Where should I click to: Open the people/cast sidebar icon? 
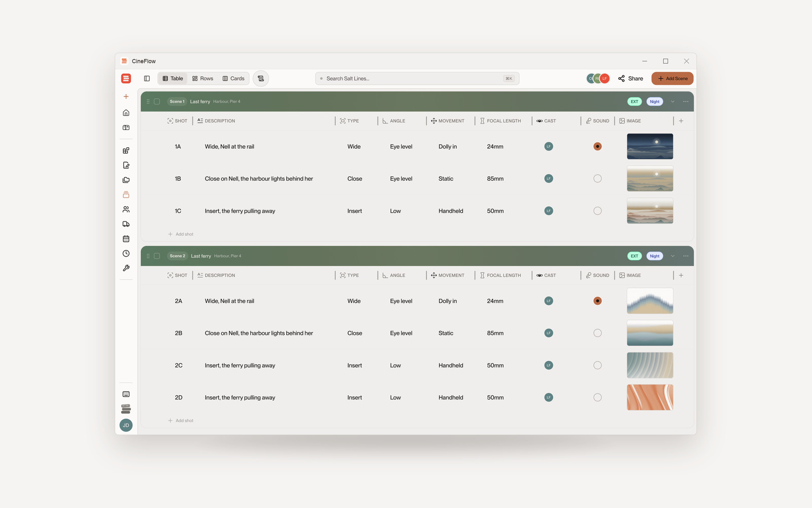[126, 209]
